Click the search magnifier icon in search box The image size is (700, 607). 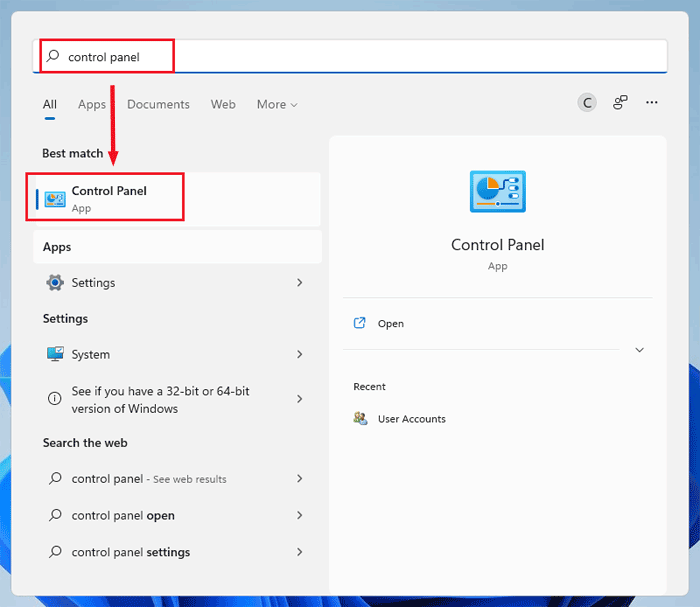tap(53, 56)
